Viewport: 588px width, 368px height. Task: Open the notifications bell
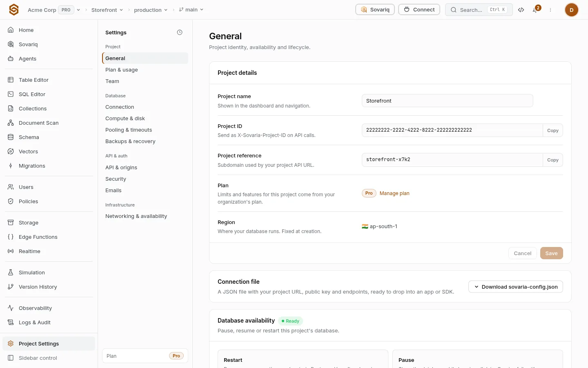click(535, 10)
